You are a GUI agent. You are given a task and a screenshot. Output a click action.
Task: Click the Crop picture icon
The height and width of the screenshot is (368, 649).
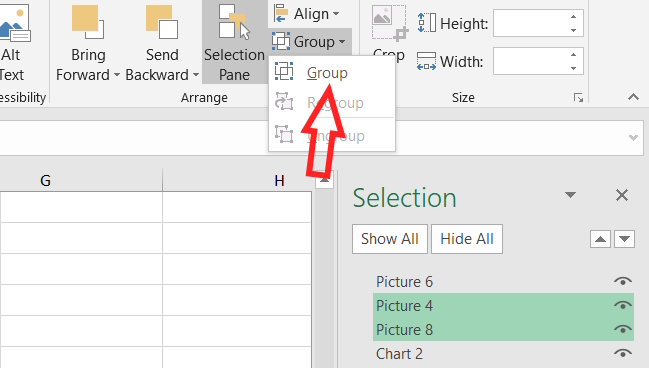pos(389,23)
